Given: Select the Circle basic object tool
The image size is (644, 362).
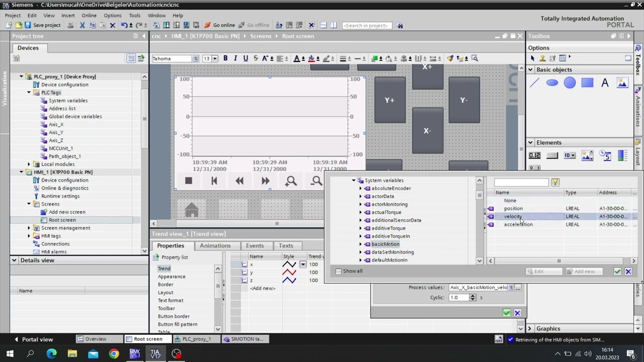Looking at the screenshot, I should click(x=570, y=83).
